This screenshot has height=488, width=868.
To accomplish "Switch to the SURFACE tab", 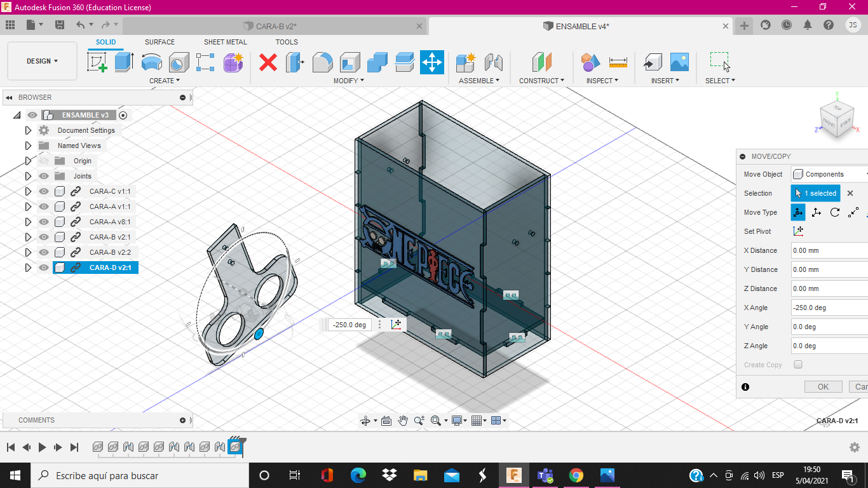I will [159, 42].
